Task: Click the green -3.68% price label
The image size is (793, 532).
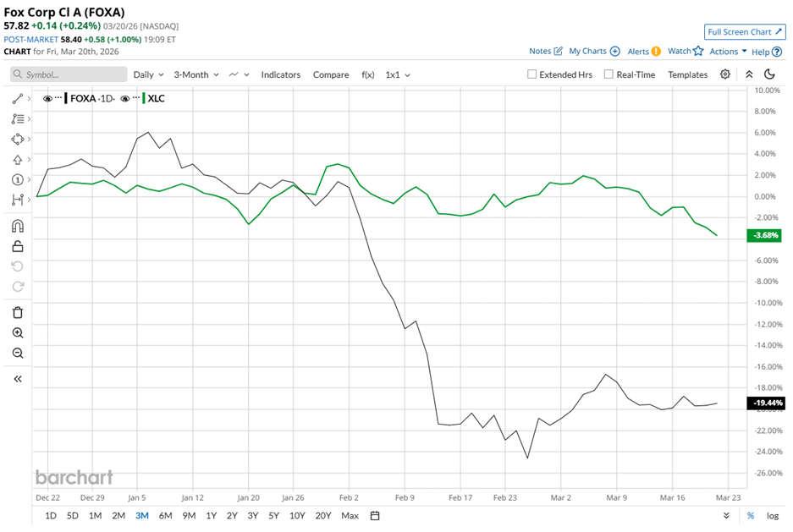Action: point(764,235)
